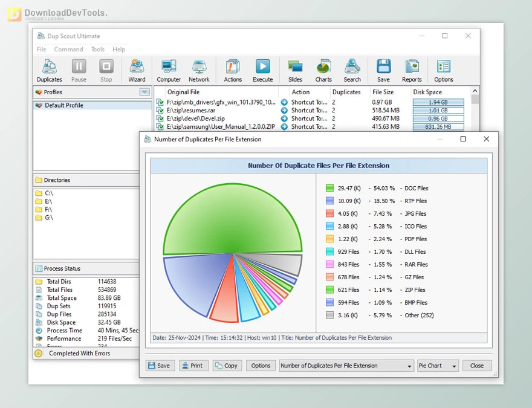
Task: Click the Copy button in the chart dialog
Action: click(227, 365)
